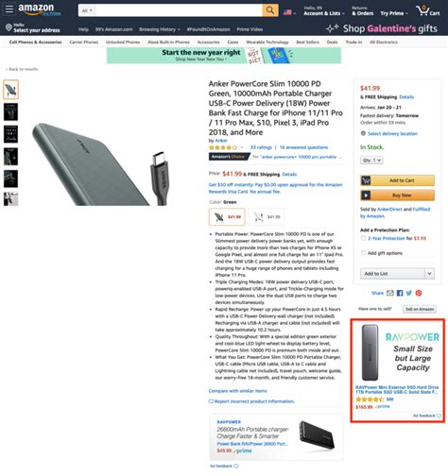Image resolution: width=448 pixels, height=476 pixels.
Task: Share via email envelope icon
Action: [390, 293]
